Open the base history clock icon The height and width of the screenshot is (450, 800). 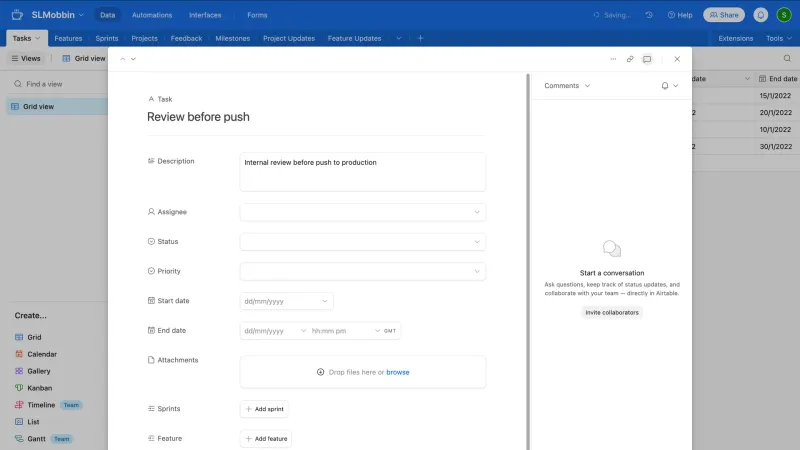649,15
